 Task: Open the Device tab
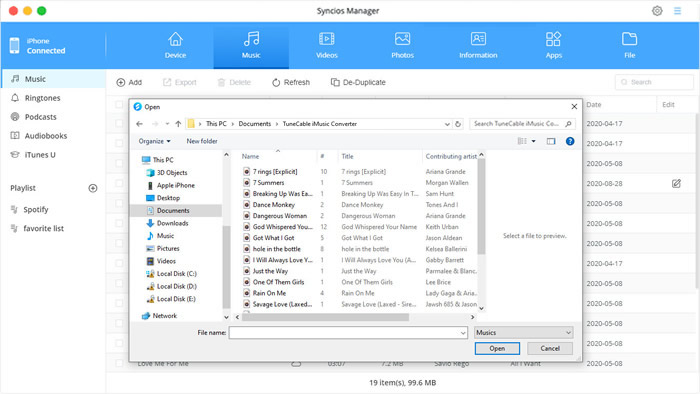[175, 46]
